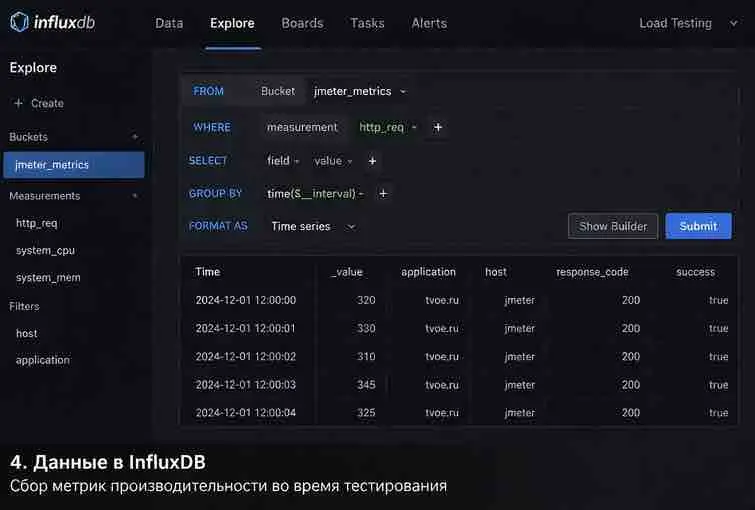Click the plus icon next to Create
Viewport: 755px width, 510px height.
point(18,103)
